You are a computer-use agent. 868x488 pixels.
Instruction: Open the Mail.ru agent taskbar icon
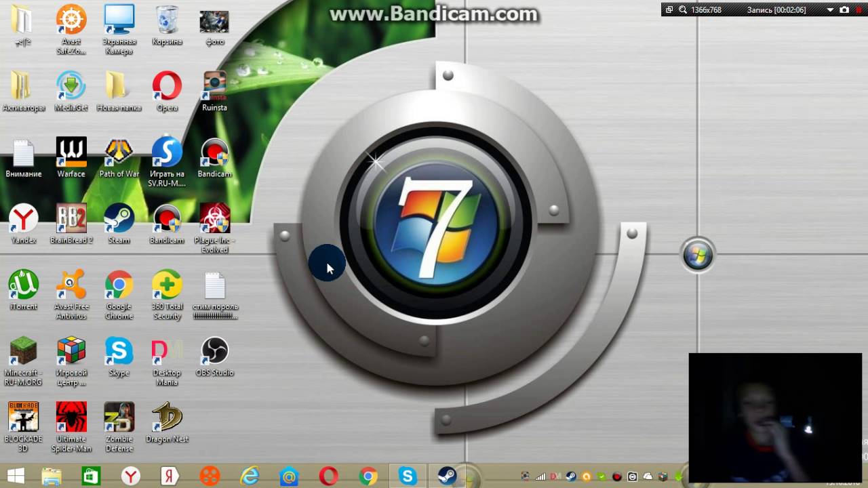point(289,476)
